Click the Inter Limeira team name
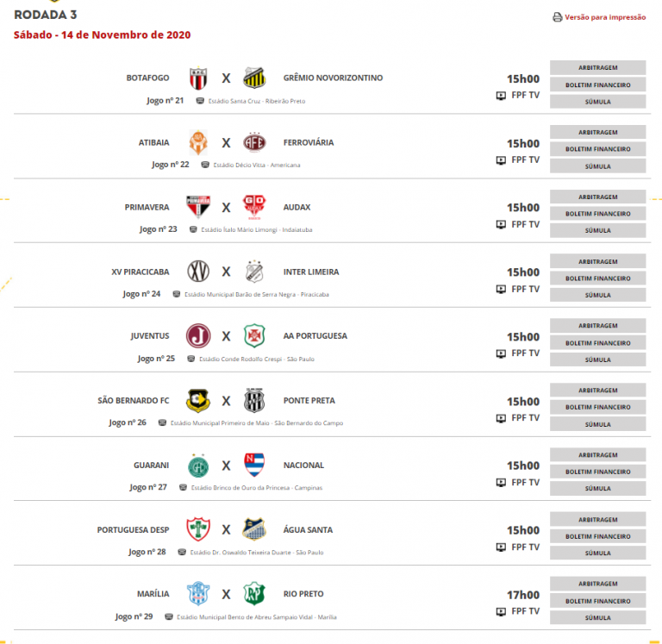 pos(310,272)
